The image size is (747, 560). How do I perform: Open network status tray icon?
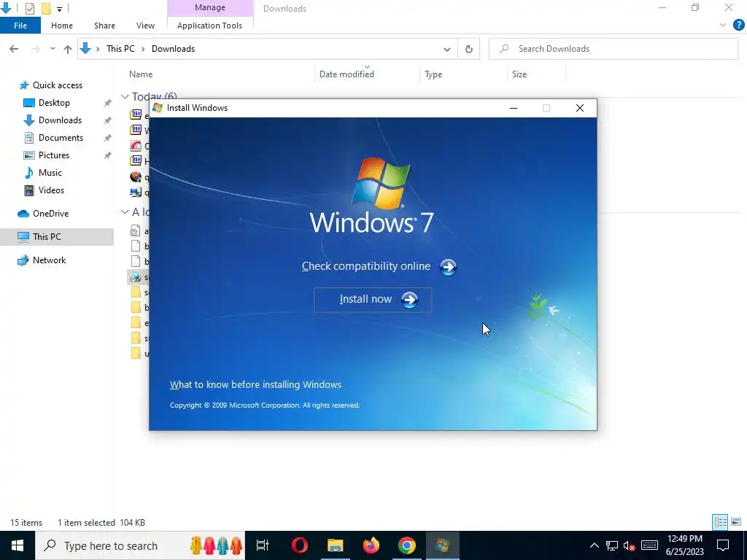[612, 545]
